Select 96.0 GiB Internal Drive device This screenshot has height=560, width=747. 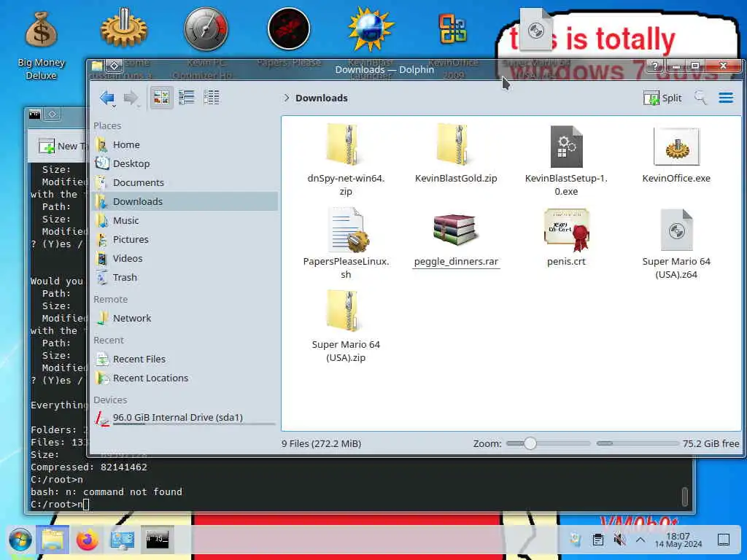click(185, 418)
